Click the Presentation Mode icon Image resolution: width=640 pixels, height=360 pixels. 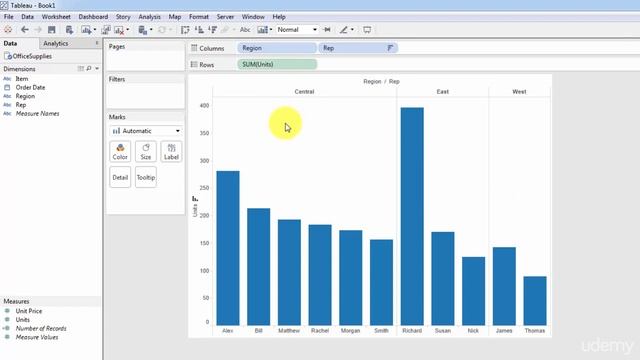tap(367, 30)
